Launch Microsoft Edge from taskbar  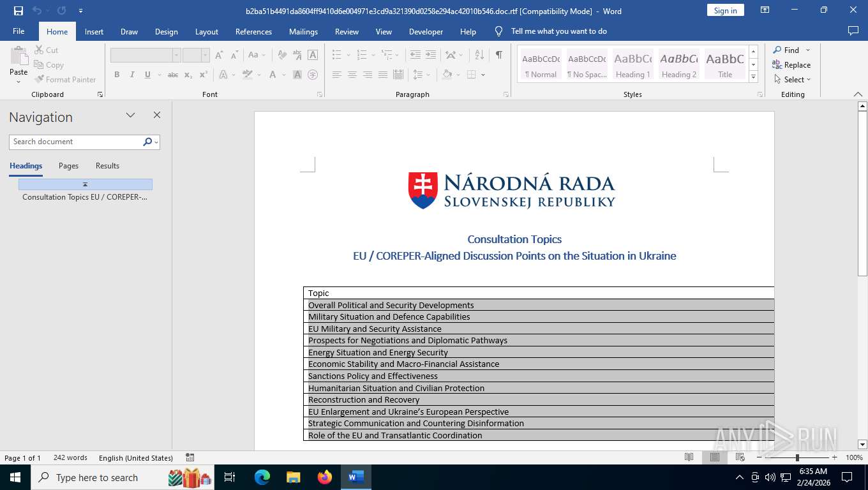click(262, 477)
